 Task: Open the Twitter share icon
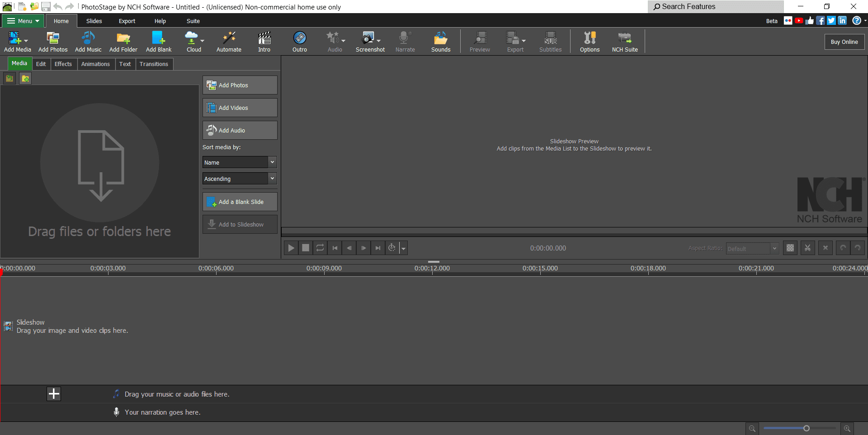[x=831, y=20]
